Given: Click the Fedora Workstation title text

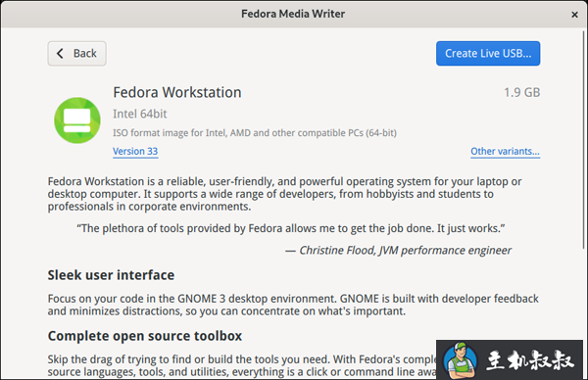Looking at the screenshot, I should tap(177, 92).
